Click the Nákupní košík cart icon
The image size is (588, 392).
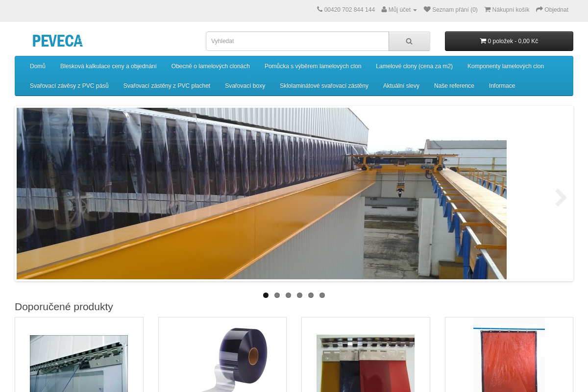(x=488, y=9)
